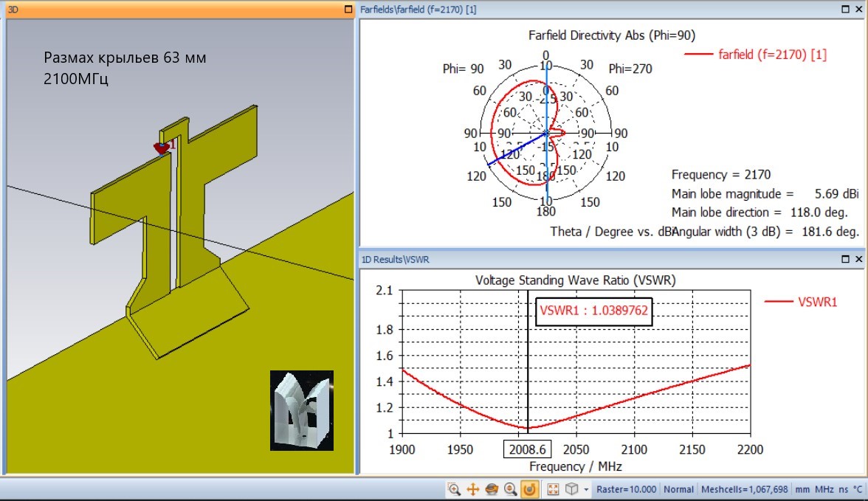Click the Frequency / MHz axis label

576,466
